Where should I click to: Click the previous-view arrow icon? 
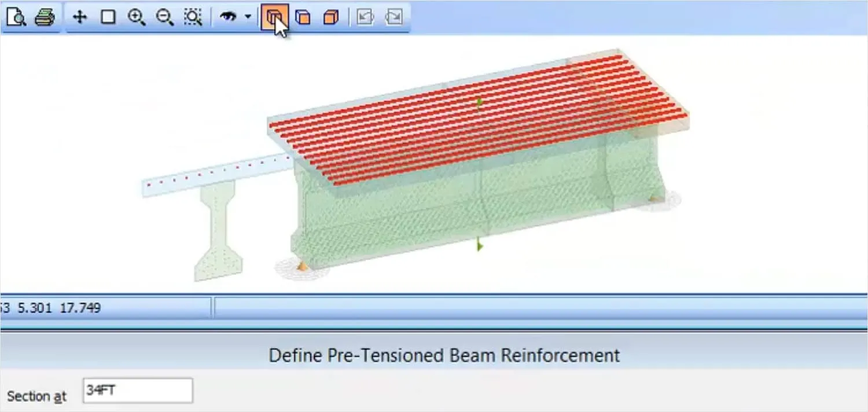click(365, 17)
